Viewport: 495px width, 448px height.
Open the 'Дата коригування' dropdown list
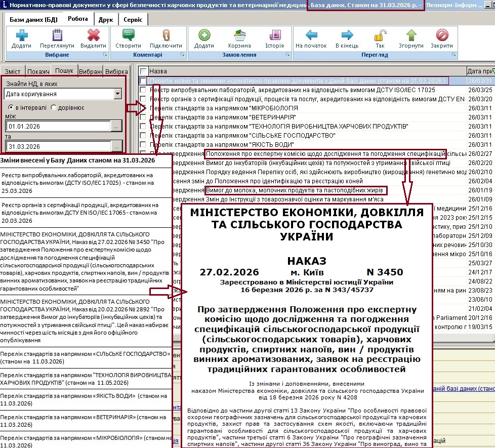(117, 94)
